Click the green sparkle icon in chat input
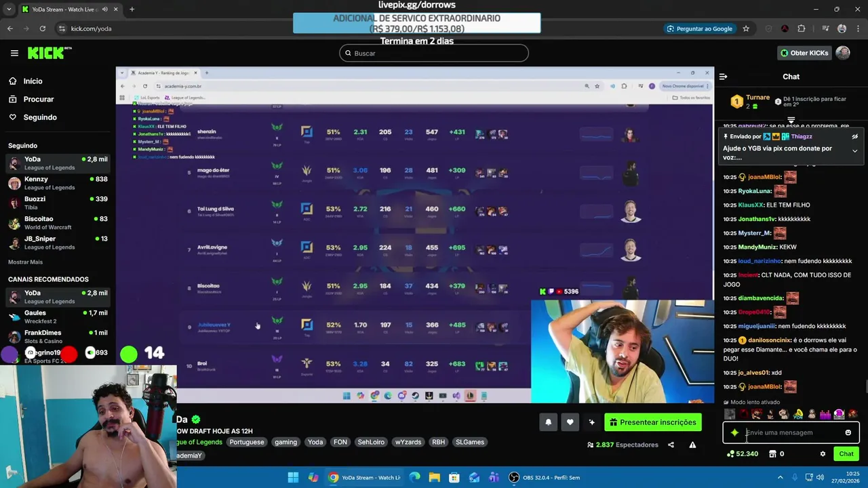The width and height of the screenshot is (868, 488). click(734, 432)
